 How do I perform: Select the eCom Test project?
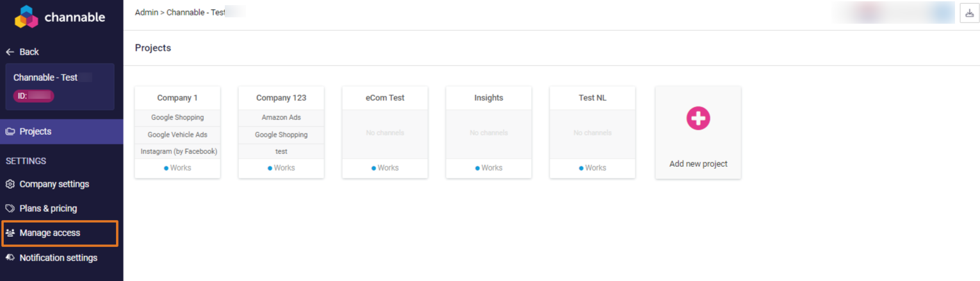pos(385,98)
